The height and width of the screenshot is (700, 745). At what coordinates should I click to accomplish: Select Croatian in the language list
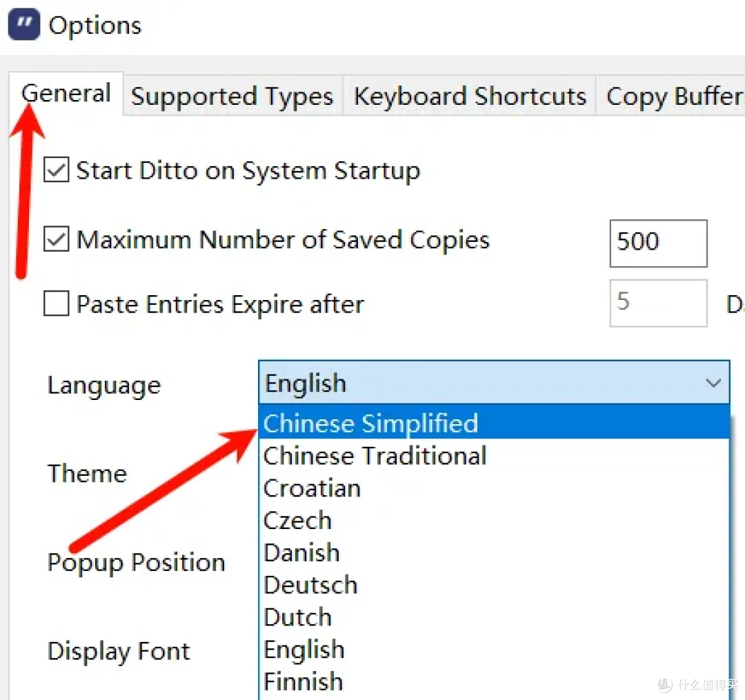tap(494, 488)
